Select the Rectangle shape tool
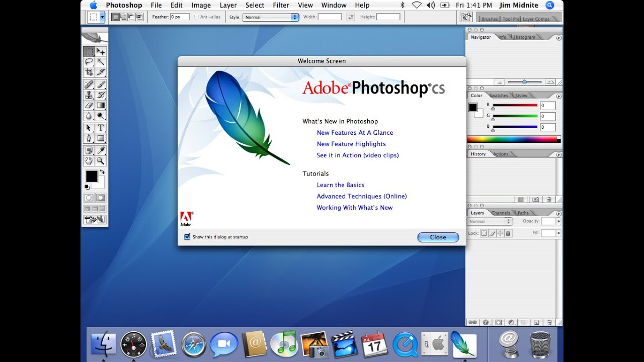The height and width of the screenshot is (362, 644). click(101, 138)
